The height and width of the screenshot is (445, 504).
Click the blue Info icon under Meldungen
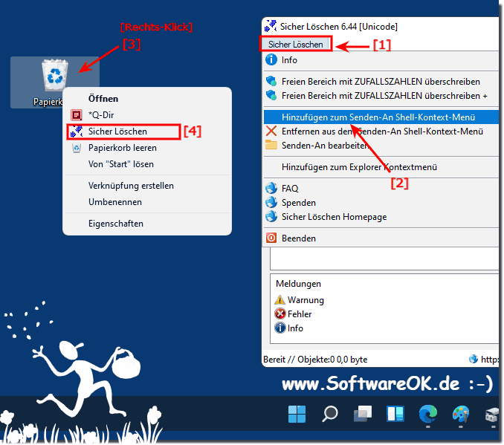(x=280, y=328)
